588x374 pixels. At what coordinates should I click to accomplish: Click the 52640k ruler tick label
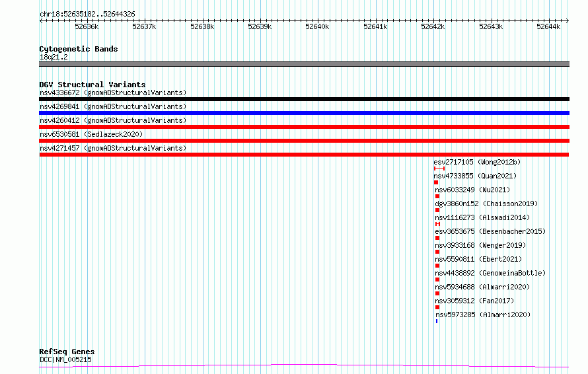click(317, 26)
